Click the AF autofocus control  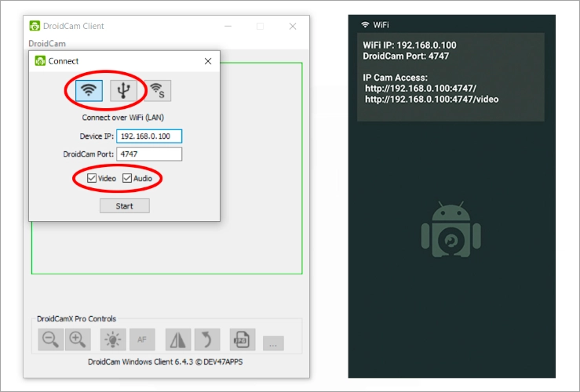coord(142,339)
